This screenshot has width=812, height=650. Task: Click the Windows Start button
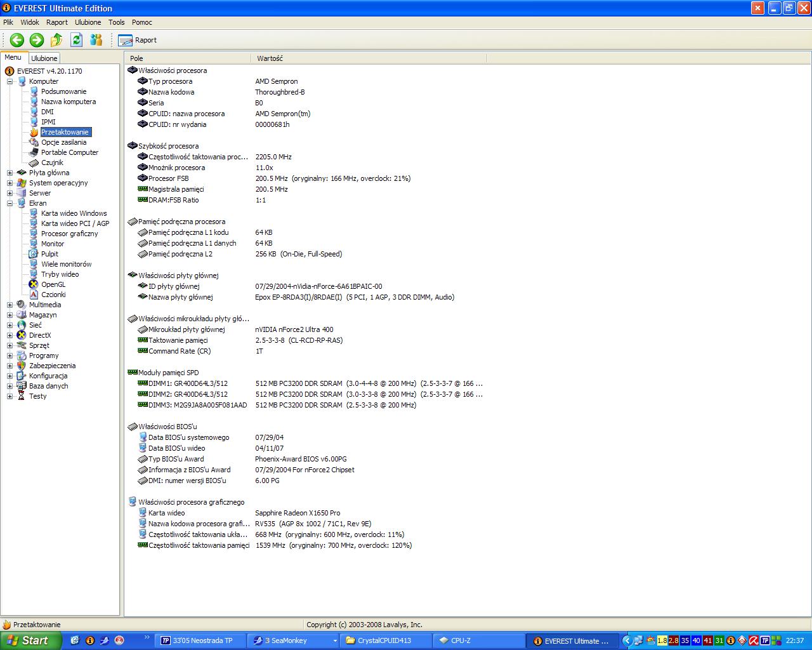click(30, 640)
